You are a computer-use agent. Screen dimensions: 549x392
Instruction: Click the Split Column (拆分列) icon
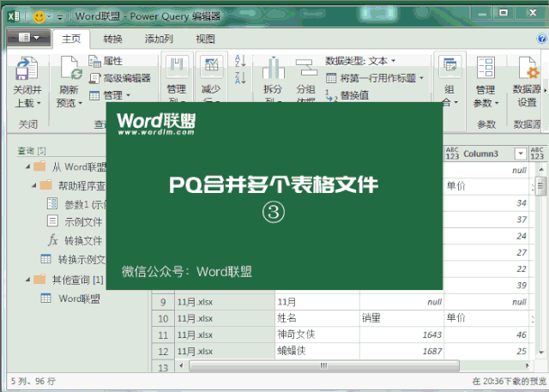point(273,68)
